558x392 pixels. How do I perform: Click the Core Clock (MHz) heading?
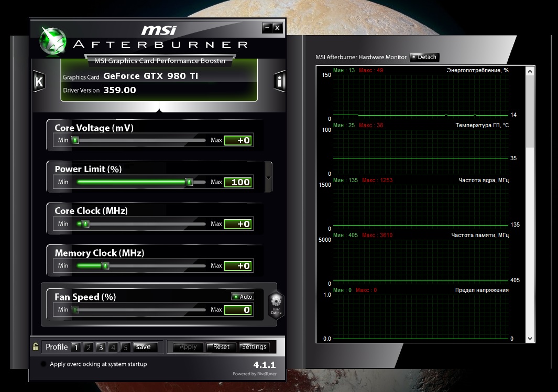pyautogui.click(x=91, y=211)
